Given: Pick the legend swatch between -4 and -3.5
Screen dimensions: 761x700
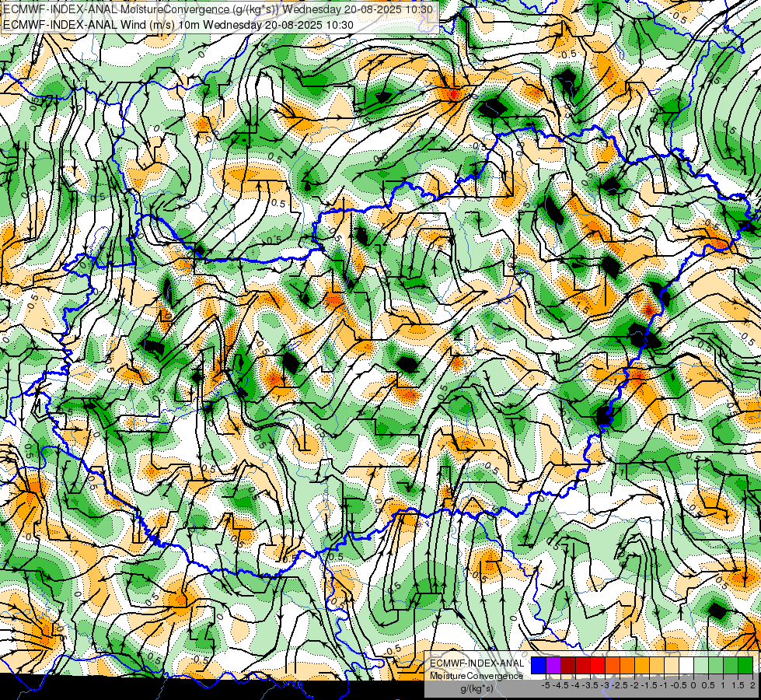Looking at the screenshot, I should pyautogui.click(x=583, y=666).
